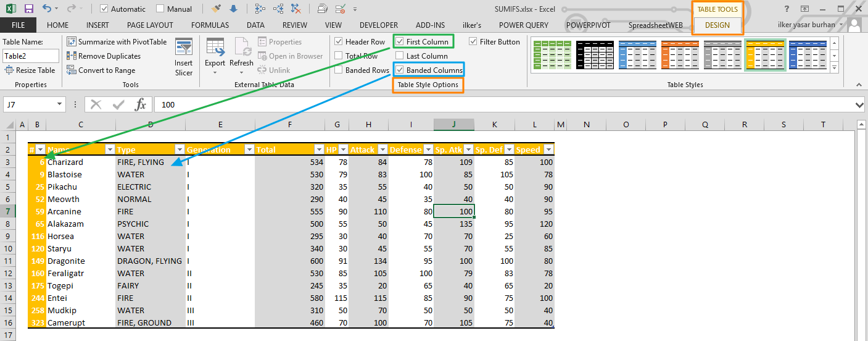Click the Format Painter brush icon
This screenshot has width=868, height=341.
coord(216,9)
